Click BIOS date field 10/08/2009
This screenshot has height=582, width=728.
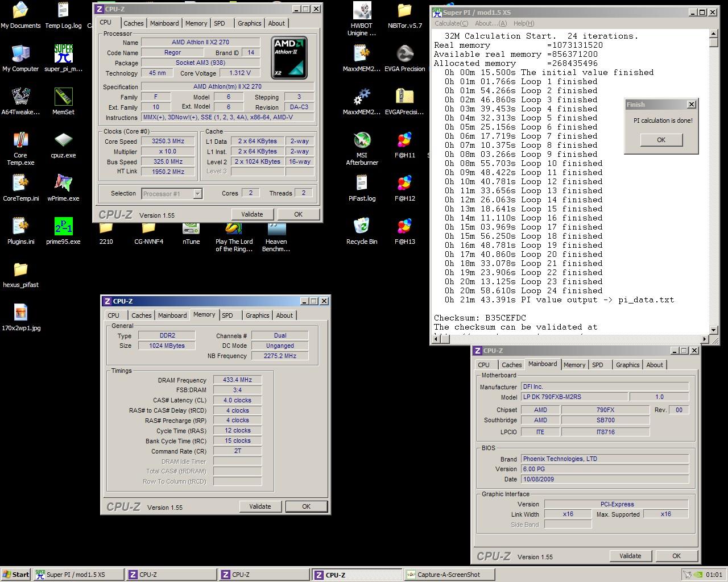[605, 479]
